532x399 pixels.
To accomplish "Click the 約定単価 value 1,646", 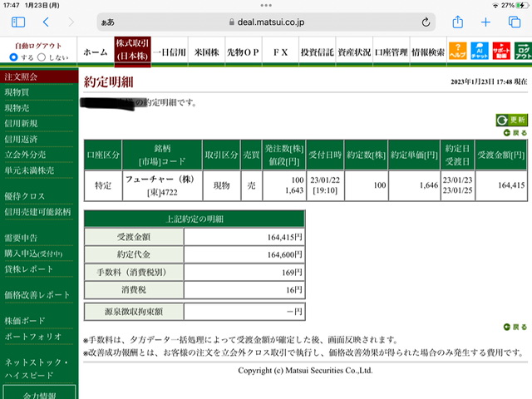I will pyautogui.click(x=429, y=185).
